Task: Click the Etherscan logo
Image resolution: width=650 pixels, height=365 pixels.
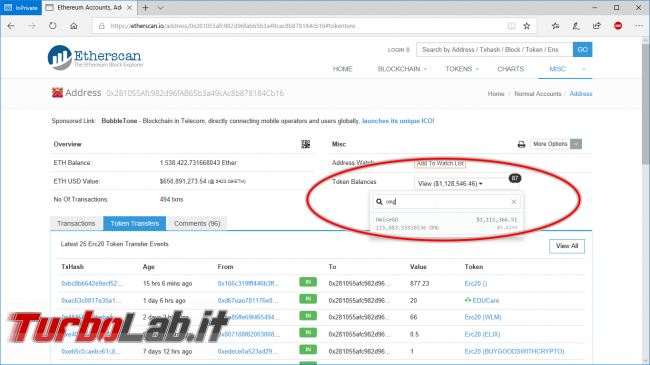Action: pos(95,57)
